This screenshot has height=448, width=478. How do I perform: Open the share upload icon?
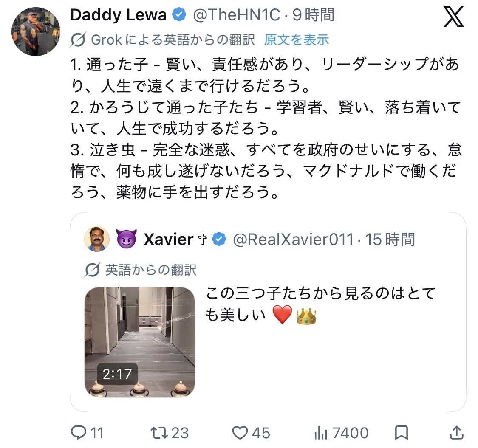(x=457, y=433)
